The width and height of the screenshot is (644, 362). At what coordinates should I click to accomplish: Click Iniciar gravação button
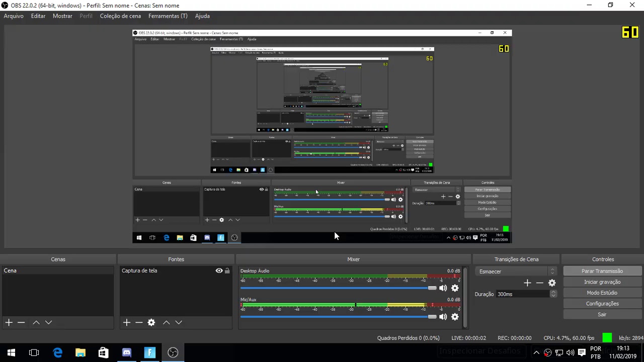pyautogui.click(x=602, y=282)
